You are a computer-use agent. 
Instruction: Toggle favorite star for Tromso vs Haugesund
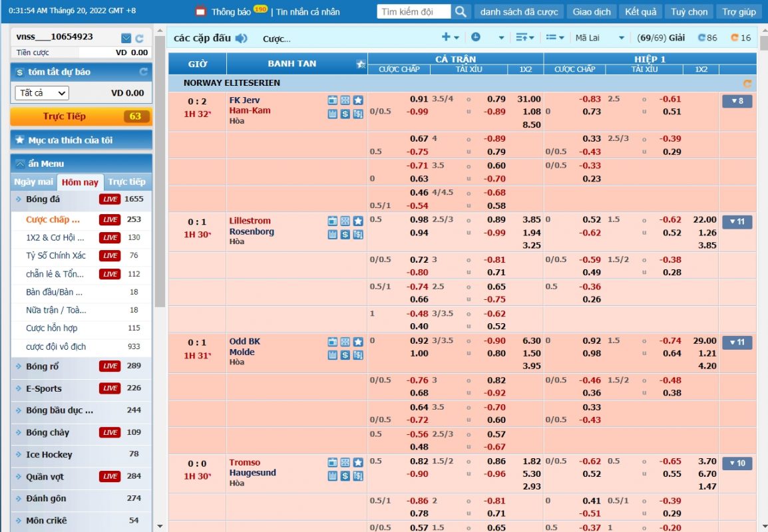click(358, 462)
